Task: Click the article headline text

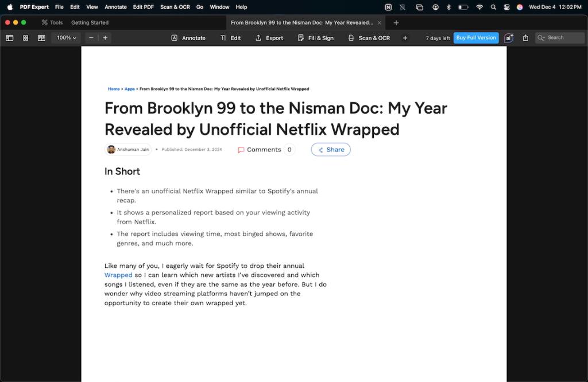Action: (276, 119)
